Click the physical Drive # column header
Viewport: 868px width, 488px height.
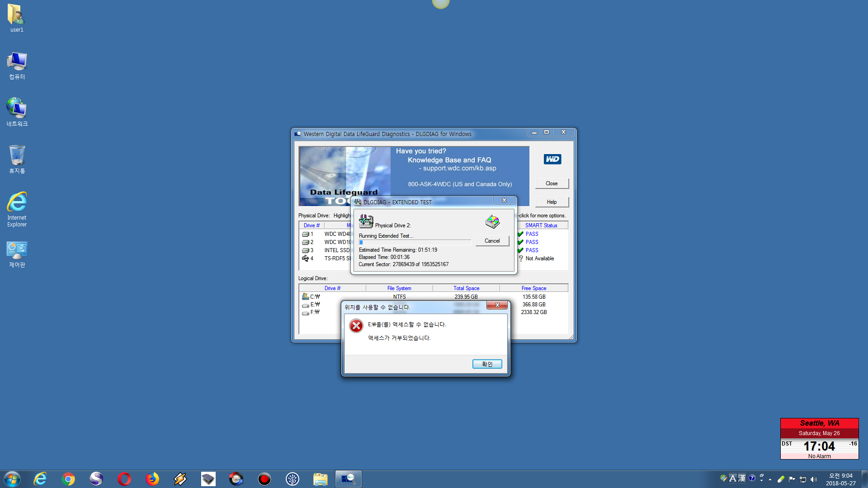point(311,225)
